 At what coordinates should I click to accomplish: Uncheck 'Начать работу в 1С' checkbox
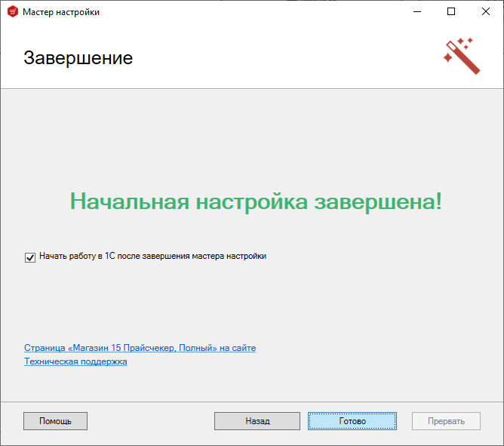pyautogui.click(x=30, y=257)
